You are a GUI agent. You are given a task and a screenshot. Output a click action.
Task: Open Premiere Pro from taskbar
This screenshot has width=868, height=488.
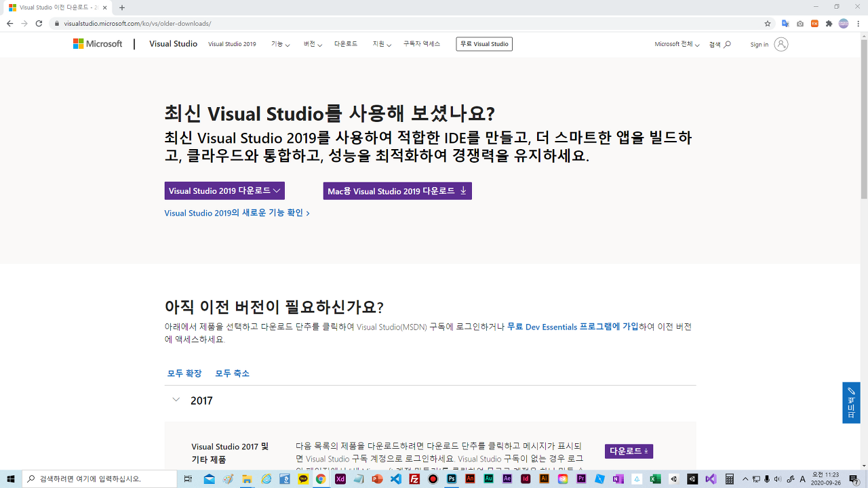coord(581,479)
